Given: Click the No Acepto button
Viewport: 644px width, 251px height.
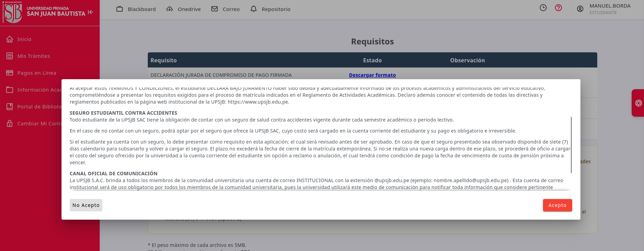Looking at the screenshot, I should coord(86,205).
